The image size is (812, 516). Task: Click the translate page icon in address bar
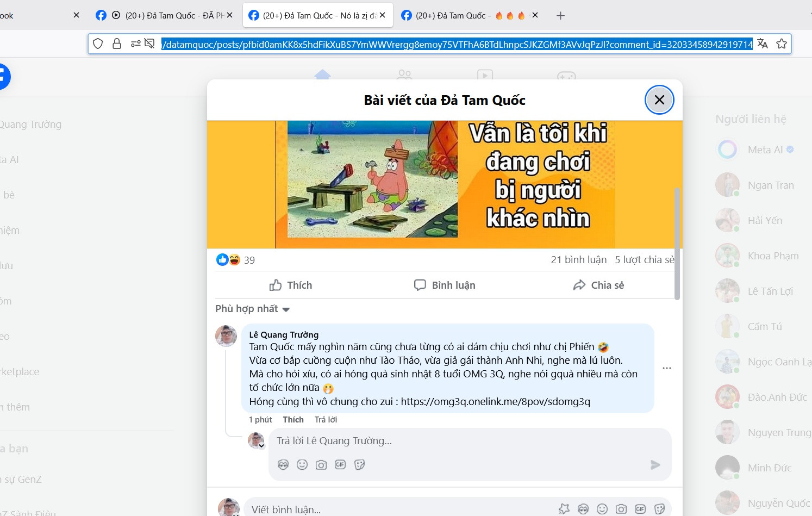pos(763,43)
